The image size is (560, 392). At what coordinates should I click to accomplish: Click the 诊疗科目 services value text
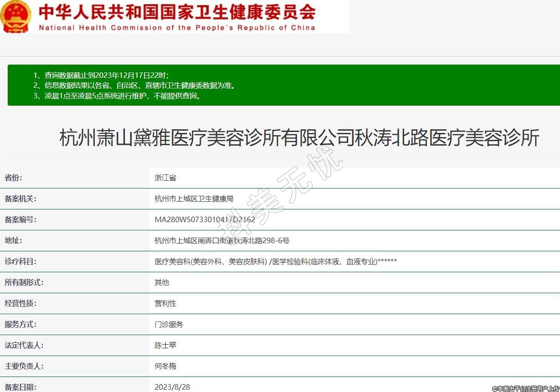click(x=276, y=261)
